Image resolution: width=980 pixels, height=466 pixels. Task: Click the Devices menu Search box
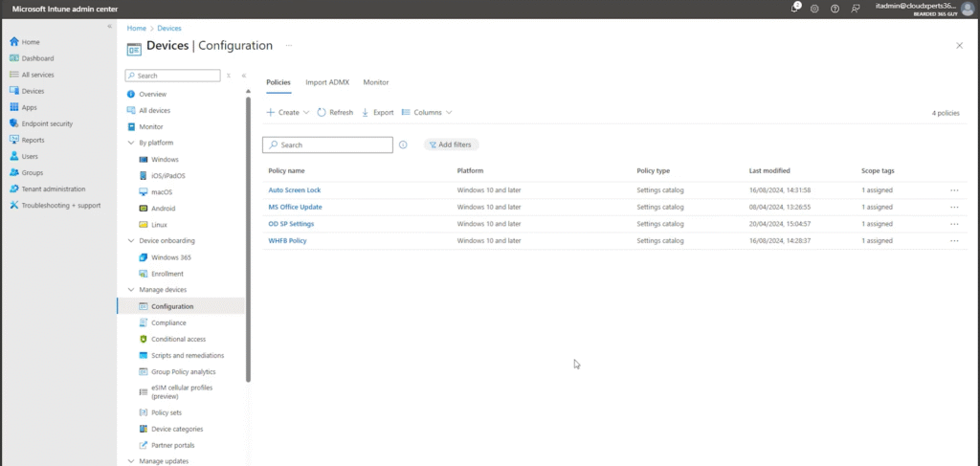(x=172, y=76)
